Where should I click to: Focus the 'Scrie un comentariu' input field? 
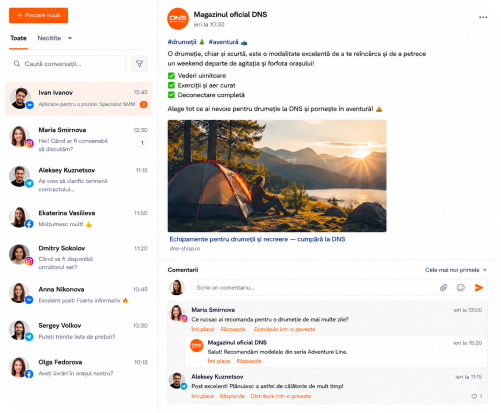pos(313,288)
